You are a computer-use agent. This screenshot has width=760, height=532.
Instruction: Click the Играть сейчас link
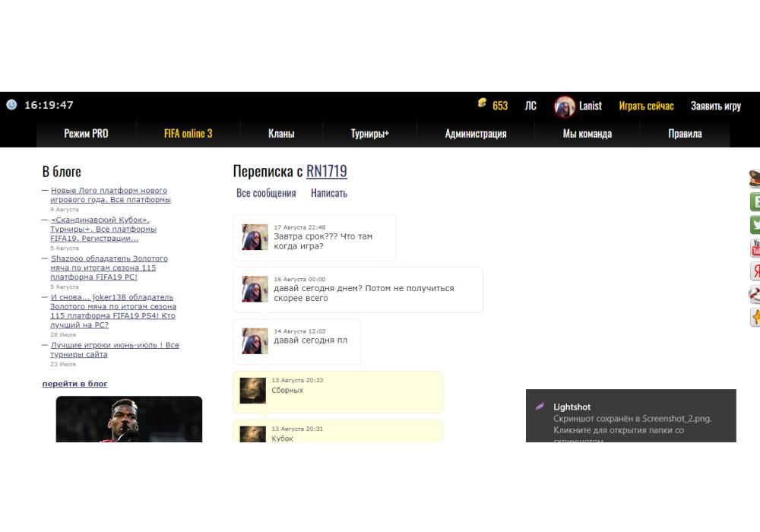pos(646,106)
